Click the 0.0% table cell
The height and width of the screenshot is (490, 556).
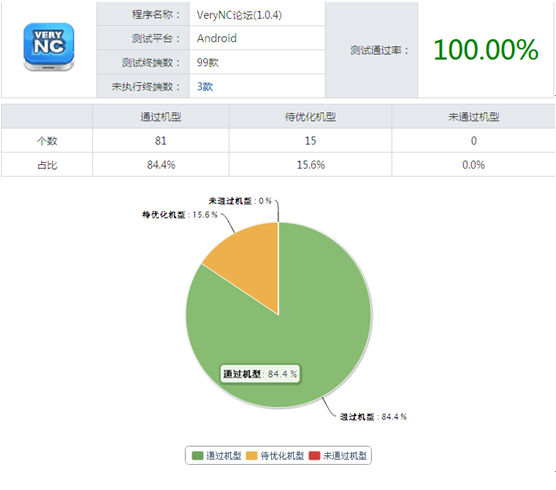point(473,165)
